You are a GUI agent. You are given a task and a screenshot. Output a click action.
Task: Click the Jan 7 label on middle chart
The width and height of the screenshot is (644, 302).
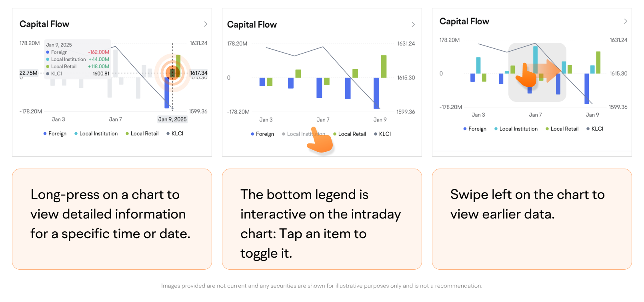pyautogui.click(x=323, y=119)
